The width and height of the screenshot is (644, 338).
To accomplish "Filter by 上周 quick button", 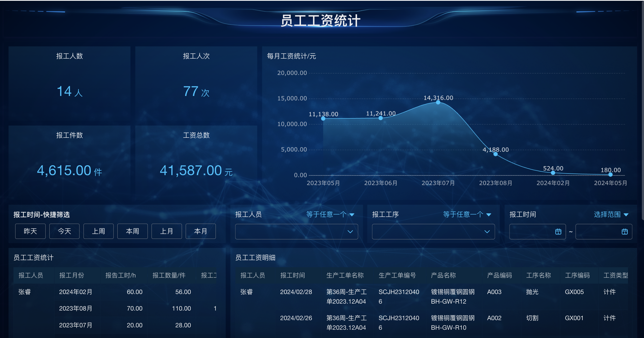I will tap(98, 231).
